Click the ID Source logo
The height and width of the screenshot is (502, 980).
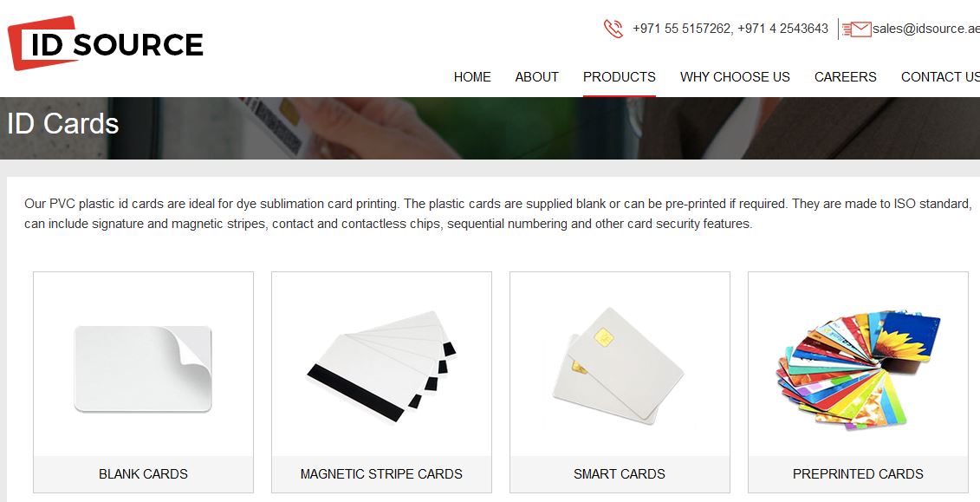(x=105, y=43)
